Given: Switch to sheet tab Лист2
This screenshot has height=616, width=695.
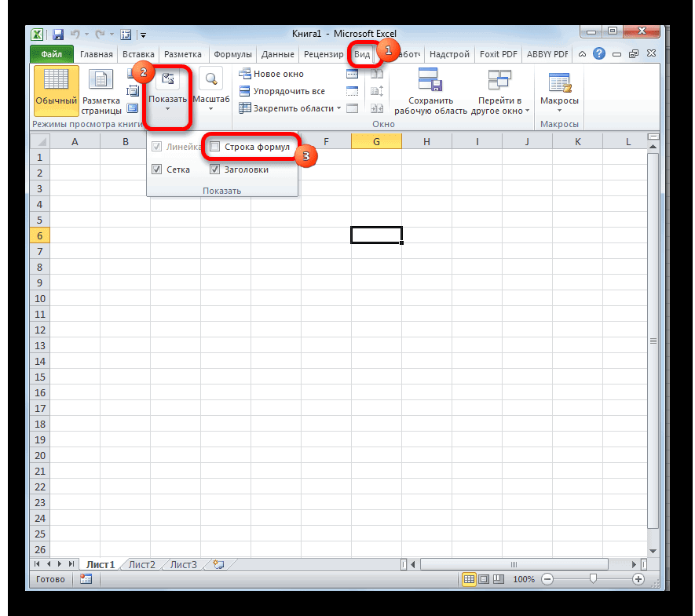Looking at the screenshot, I should click(142, 565).
